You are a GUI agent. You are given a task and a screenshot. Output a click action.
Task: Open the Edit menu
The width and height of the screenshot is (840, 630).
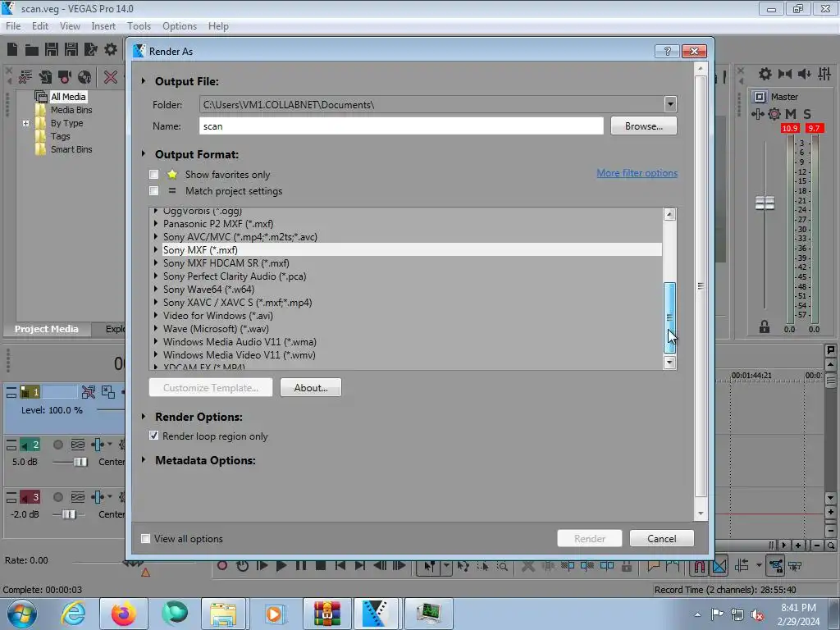point(40,25)
